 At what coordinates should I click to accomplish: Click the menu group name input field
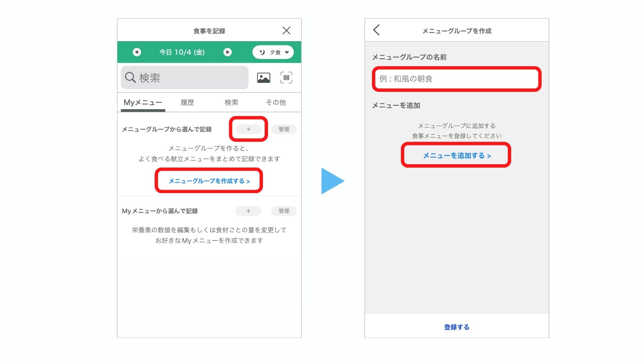click(x=457, y=79)
